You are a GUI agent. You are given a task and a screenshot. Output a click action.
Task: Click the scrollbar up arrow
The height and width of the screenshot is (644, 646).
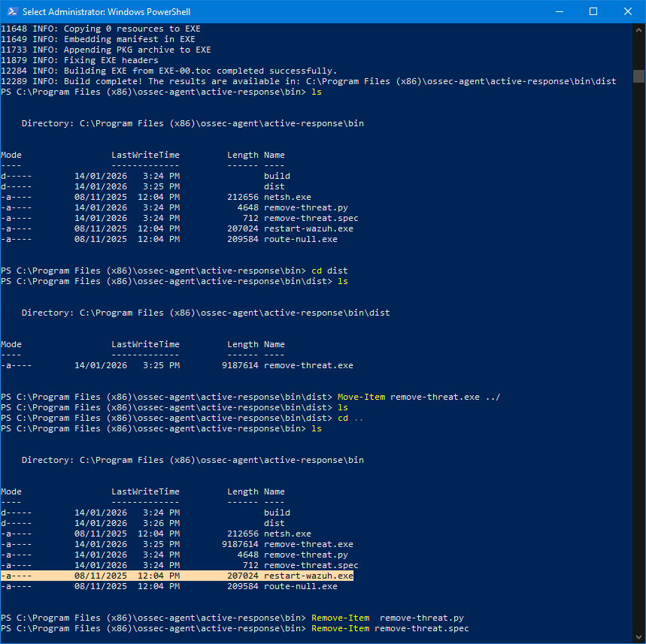638,29
